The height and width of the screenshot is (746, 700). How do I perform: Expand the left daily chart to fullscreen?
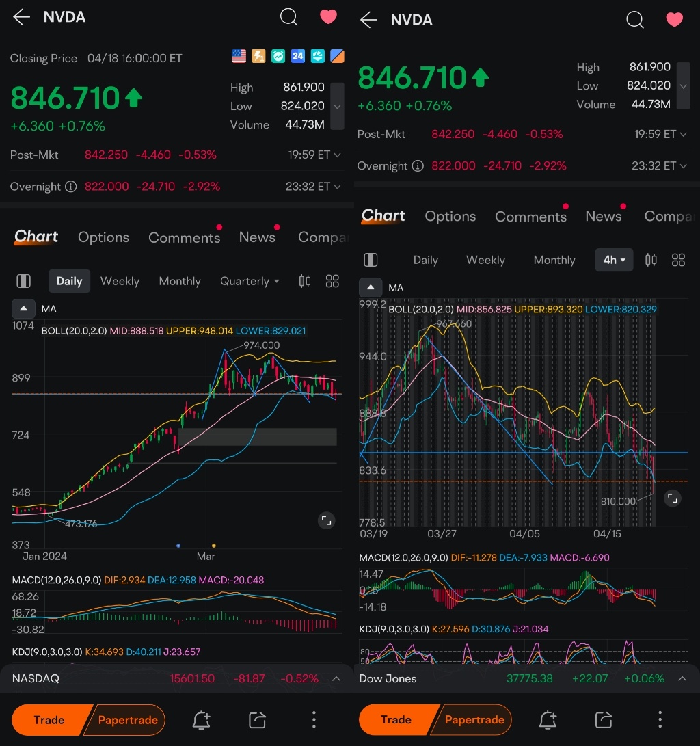[x=326, y=520]
